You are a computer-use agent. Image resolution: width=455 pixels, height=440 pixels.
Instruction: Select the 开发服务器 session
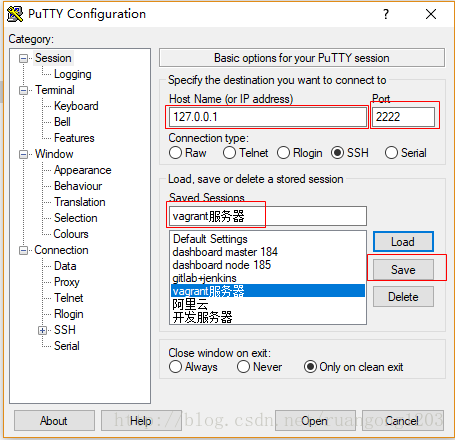(x=268, y=317)
